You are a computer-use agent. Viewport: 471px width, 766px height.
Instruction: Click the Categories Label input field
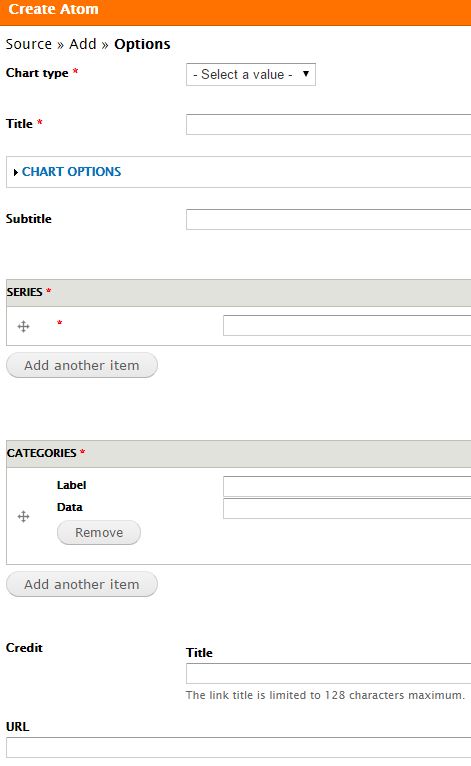point(347,486)
